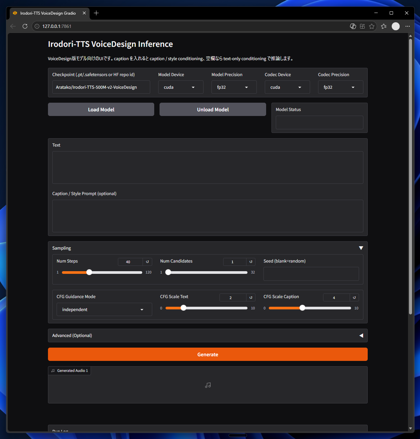Add page to favorites with star icon
420x439 pixels.
(x=372, y=26)
